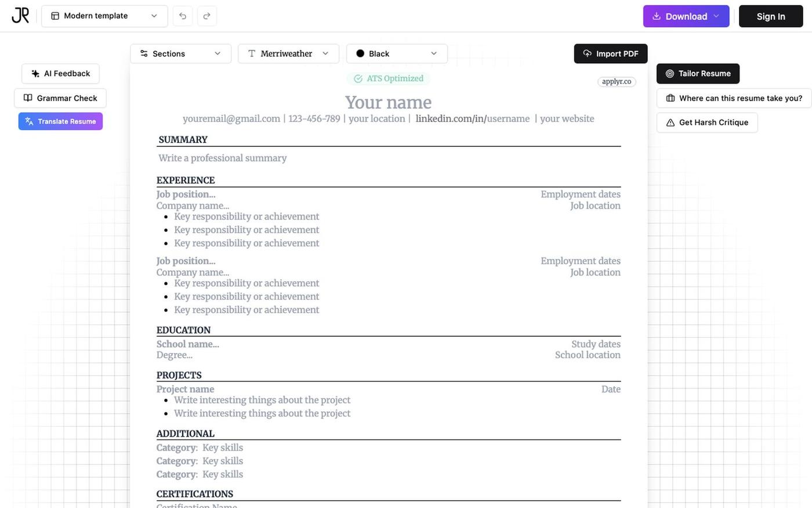812x508 pixels.
Task: Click the applyr.co link badge
Action: (x=617, y=82)
